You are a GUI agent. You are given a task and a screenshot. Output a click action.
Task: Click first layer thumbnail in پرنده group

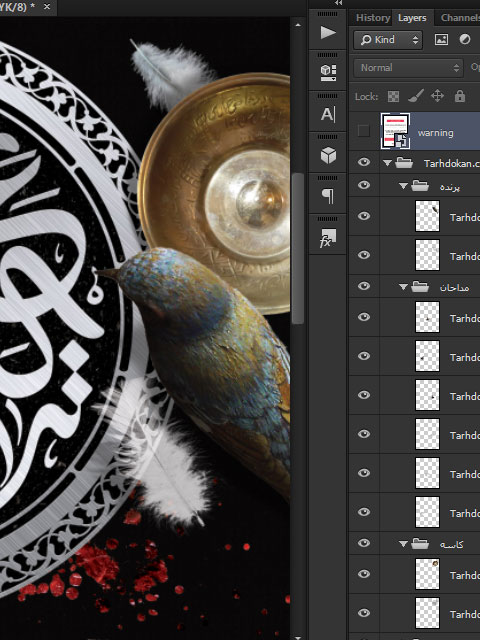[427, 216]
